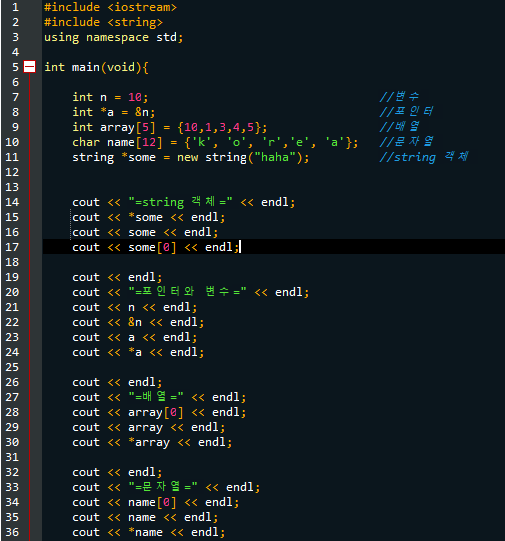Click the '"=포인터와 변수="' string literal
This screenshot has height=541, width=505.
coord(187,292)
